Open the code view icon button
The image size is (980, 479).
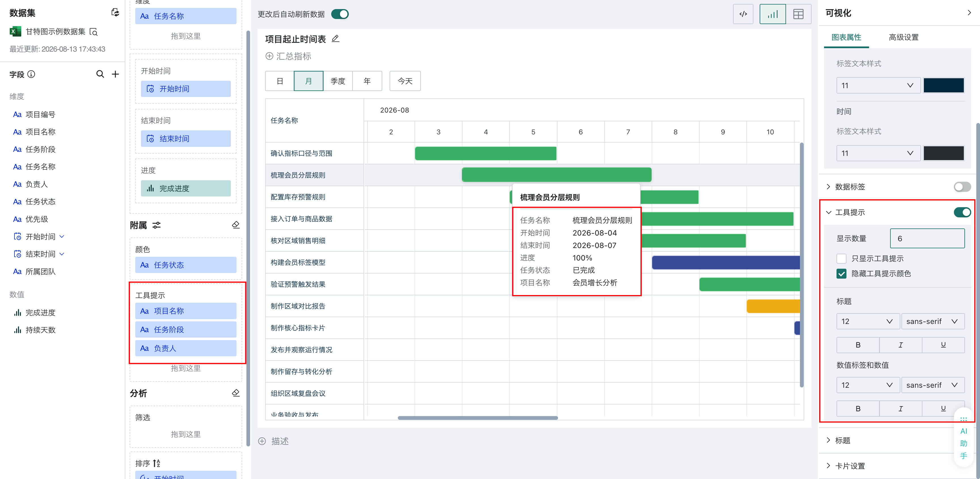coord(743,14)
